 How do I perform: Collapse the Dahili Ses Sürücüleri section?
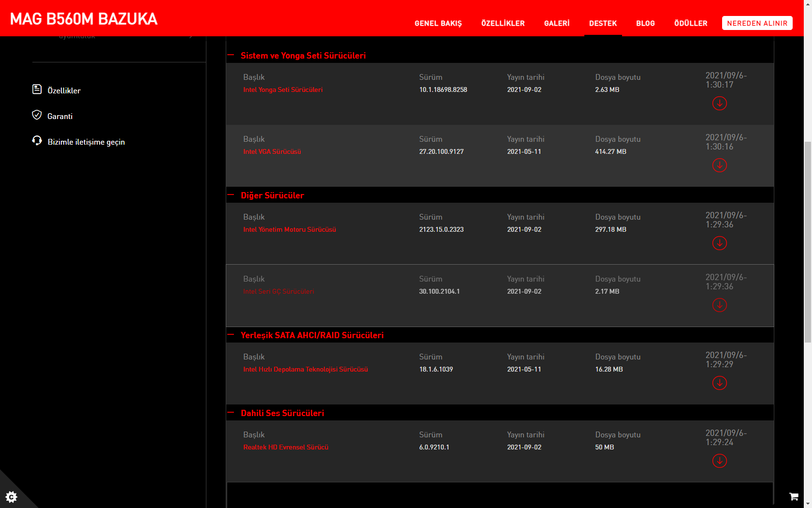pyautogui.click(x=231, y=413)
